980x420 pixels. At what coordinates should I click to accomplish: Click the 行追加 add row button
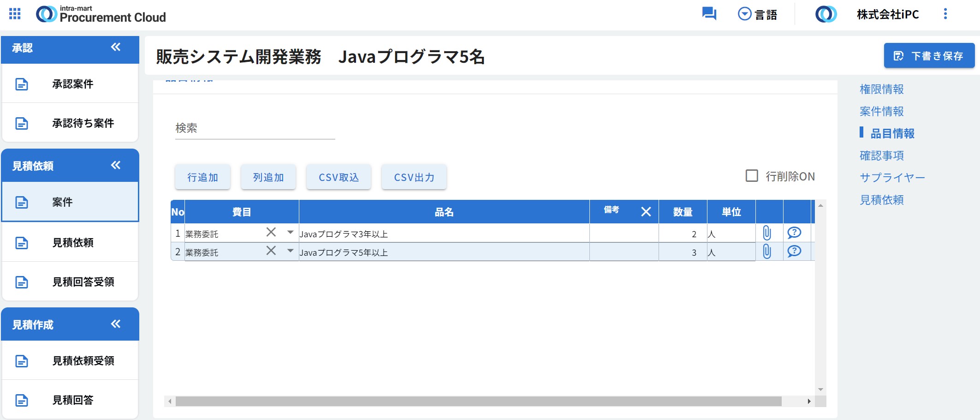coord(202,177)
